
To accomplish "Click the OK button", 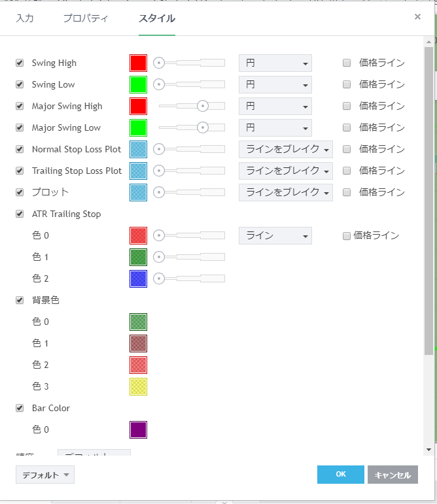I will click(340, 475).
